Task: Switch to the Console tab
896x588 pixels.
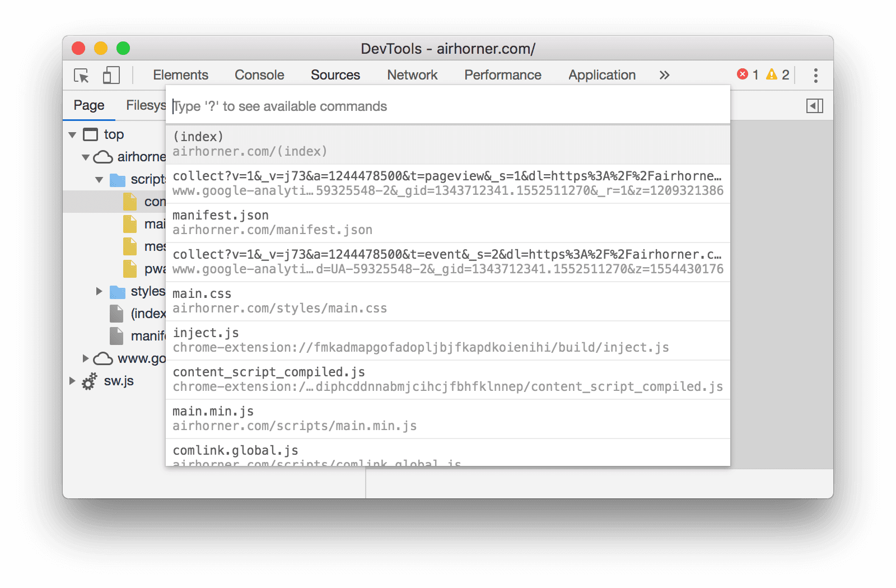Action: tap(259, 74)
